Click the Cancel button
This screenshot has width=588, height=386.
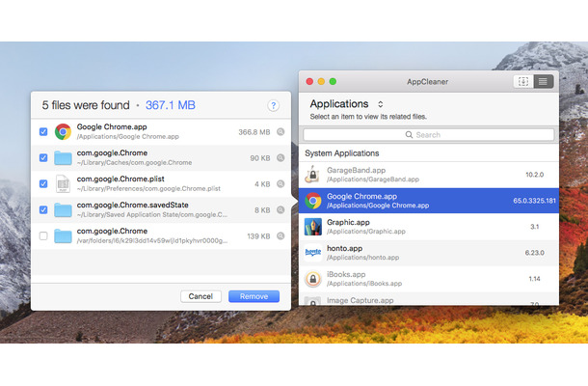[x=200, y=296]
